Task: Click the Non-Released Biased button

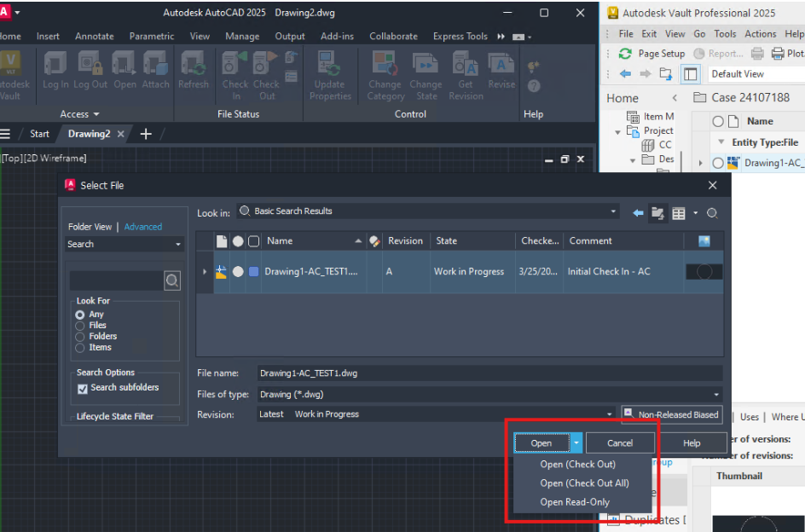Action: pyautogui.click(x=671, y=414)
